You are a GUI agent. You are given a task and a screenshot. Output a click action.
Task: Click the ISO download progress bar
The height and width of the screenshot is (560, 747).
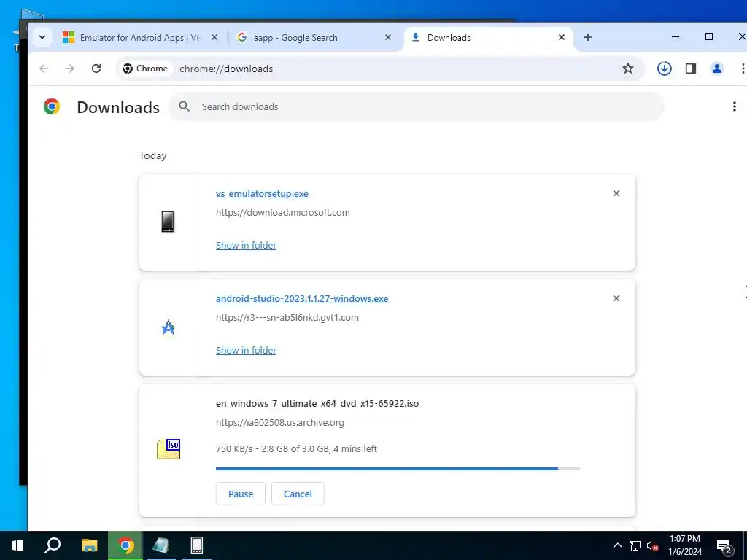pos(398,469)
